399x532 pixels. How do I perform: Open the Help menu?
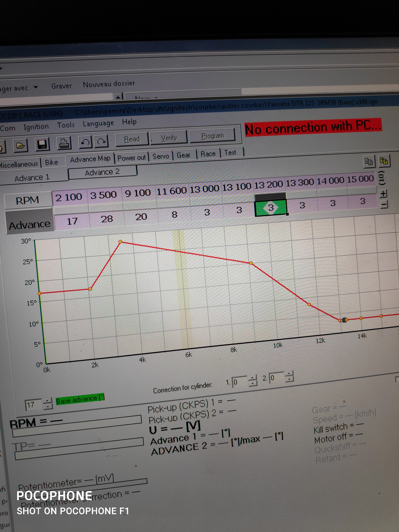129,122
